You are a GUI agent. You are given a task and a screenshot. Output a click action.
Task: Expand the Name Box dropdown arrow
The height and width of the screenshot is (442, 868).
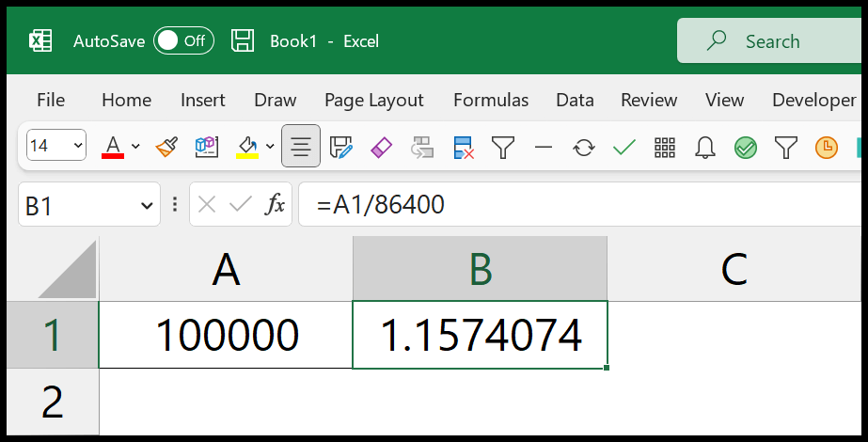pyautogui.click(x=147, y=206)
